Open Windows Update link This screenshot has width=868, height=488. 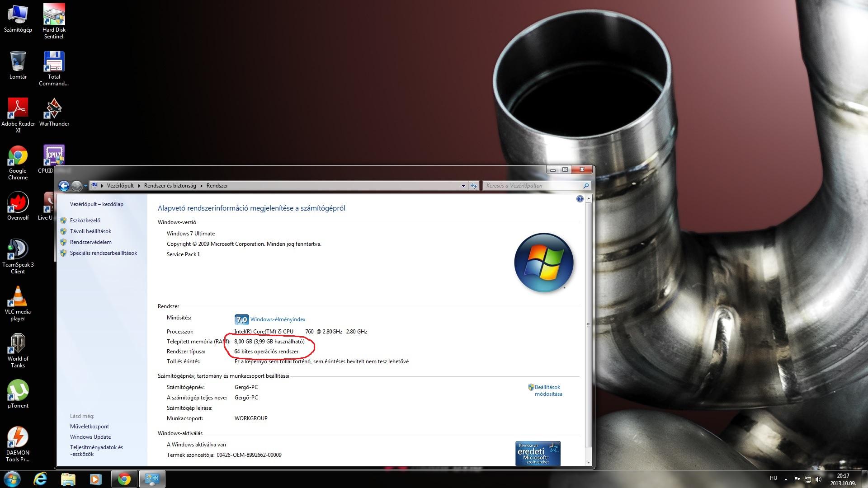90,437
